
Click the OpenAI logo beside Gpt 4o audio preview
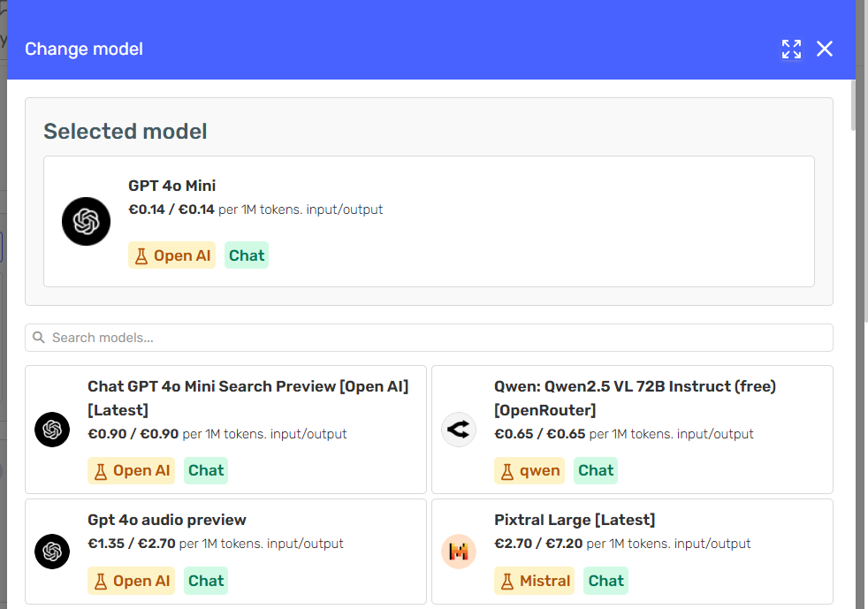[52, 552]
